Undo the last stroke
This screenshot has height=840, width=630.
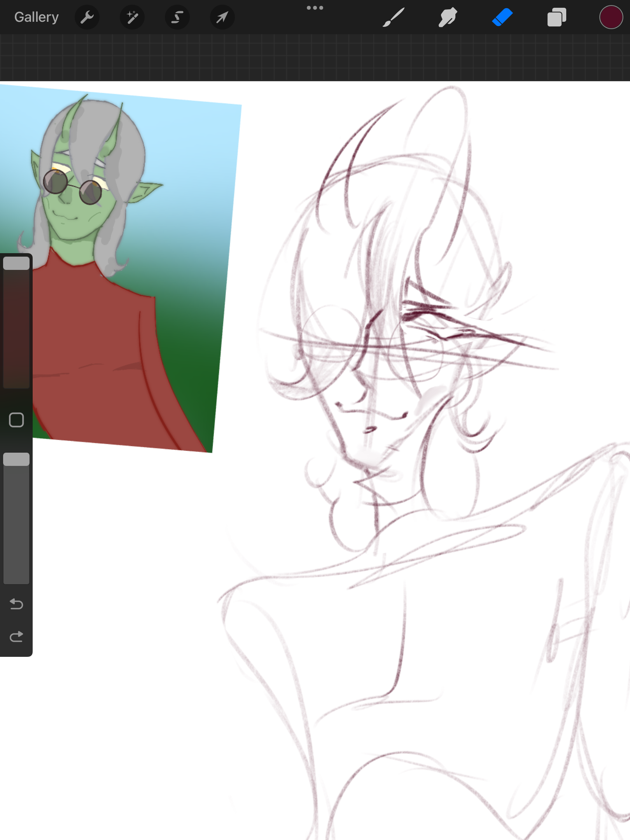coord(16,604)
